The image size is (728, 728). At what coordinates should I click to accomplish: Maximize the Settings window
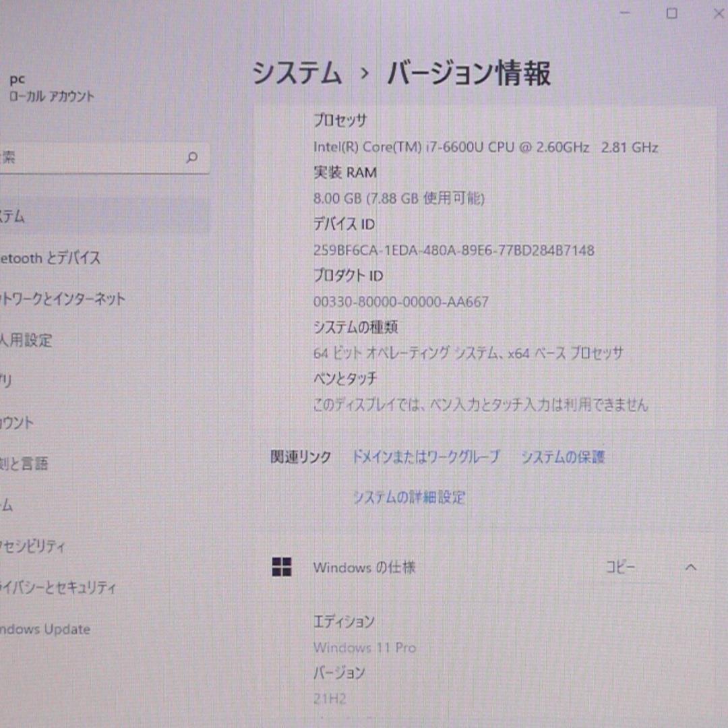[x=671, y=13]
